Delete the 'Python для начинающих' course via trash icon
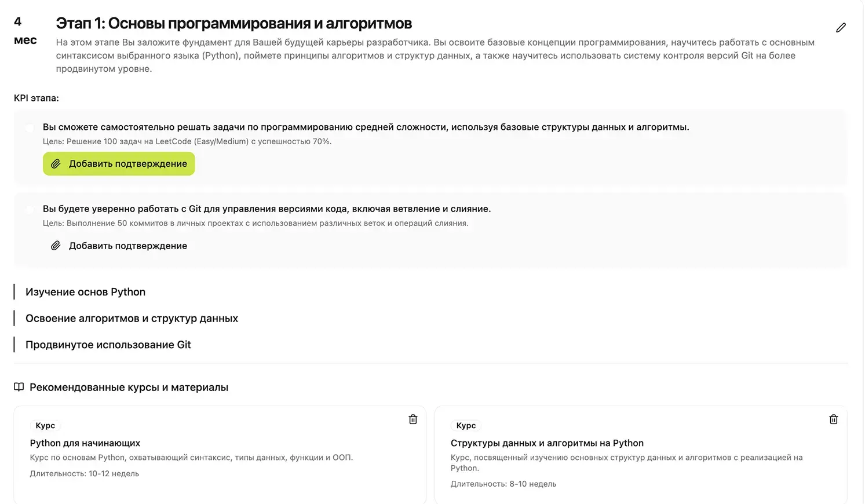This screenshot has width=865, height=504. (413, 419)
